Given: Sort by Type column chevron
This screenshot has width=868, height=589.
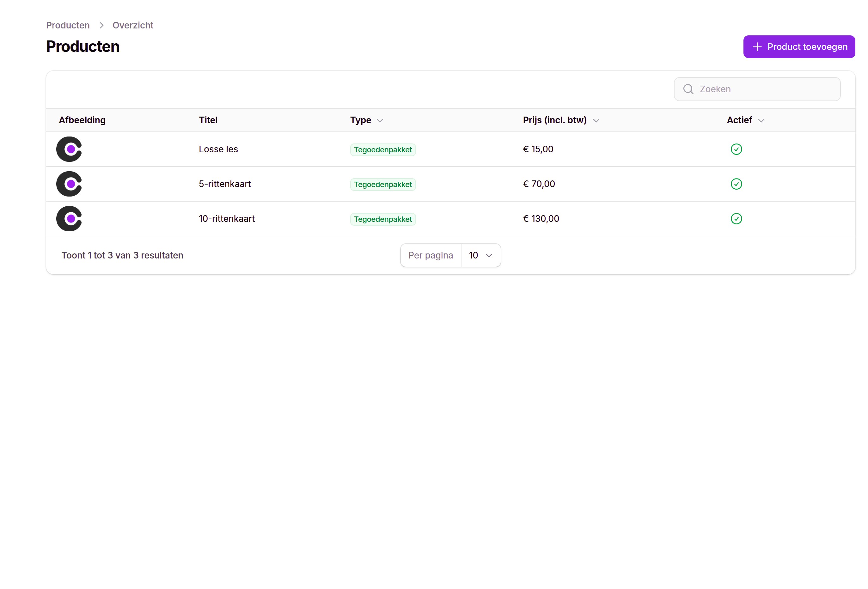Looking at the screenshot, I should (380, 121).
